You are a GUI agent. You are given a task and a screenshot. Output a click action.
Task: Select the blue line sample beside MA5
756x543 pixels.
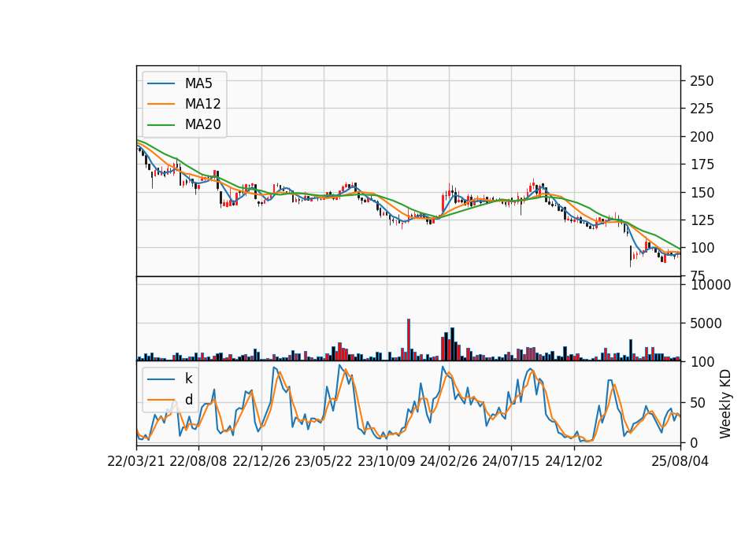coord(161,83)
